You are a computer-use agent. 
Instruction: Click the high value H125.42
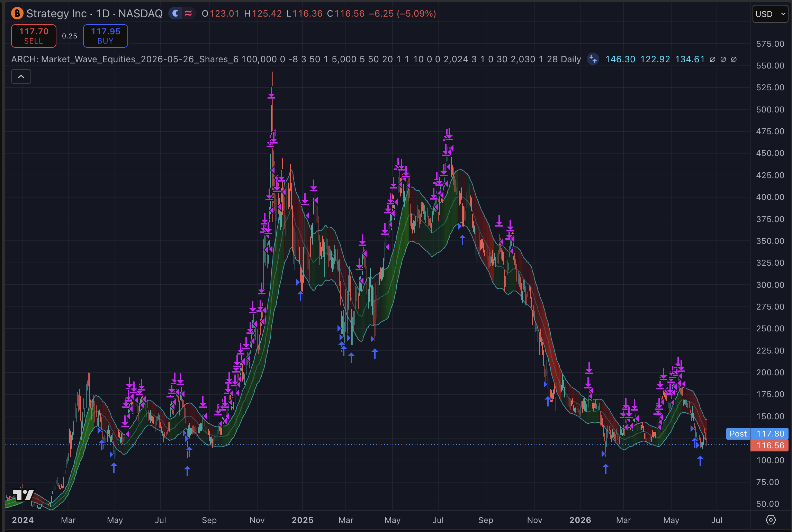[263, 13]
